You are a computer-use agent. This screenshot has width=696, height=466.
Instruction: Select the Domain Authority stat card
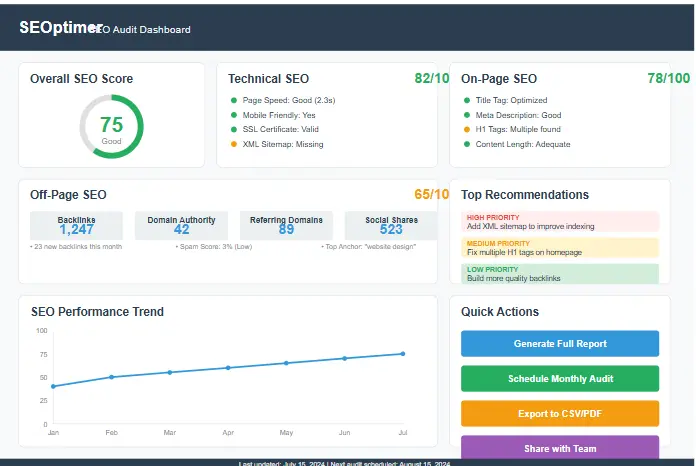click(181, 225)
